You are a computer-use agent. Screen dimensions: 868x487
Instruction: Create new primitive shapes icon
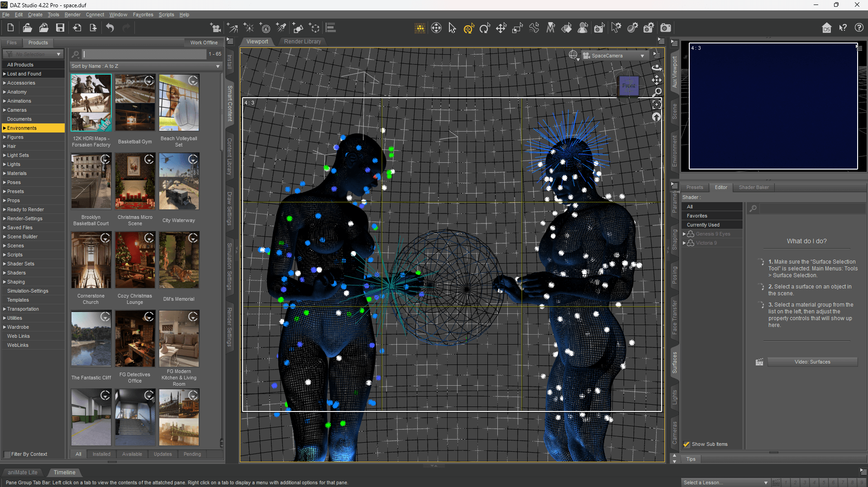coord(298,28)
